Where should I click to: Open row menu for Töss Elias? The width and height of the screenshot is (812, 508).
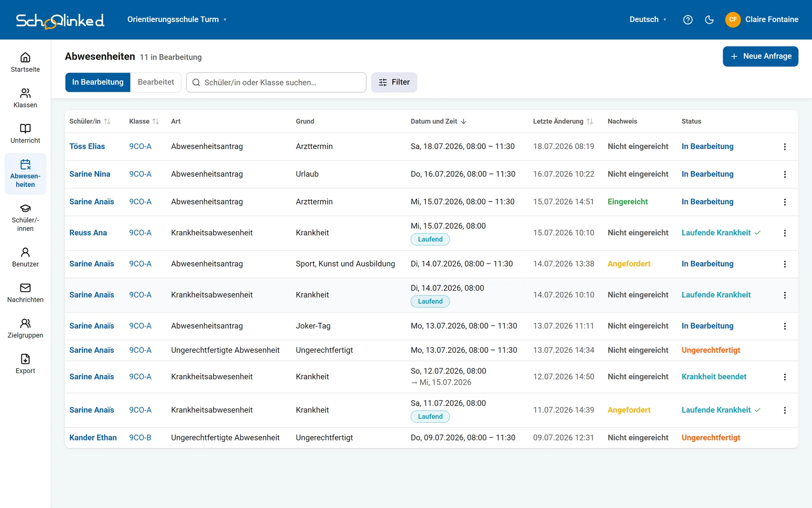tap(785, 147)
